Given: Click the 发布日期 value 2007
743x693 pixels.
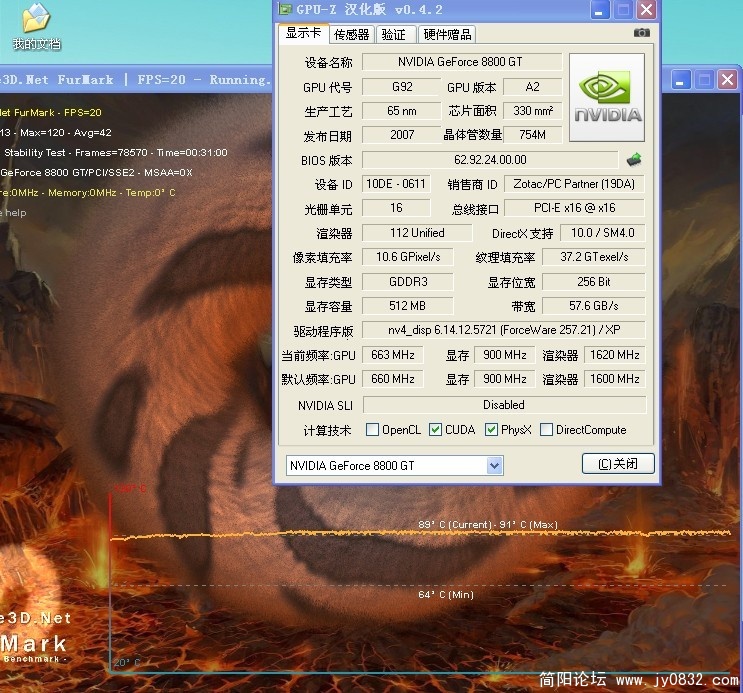Looking at the screenshot, I should (402, 135).
